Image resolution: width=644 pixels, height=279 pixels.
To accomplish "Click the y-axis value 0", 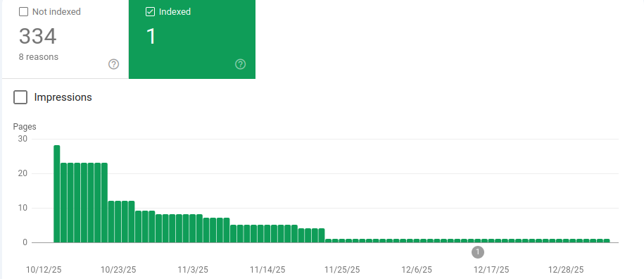I will pos(25,242).
